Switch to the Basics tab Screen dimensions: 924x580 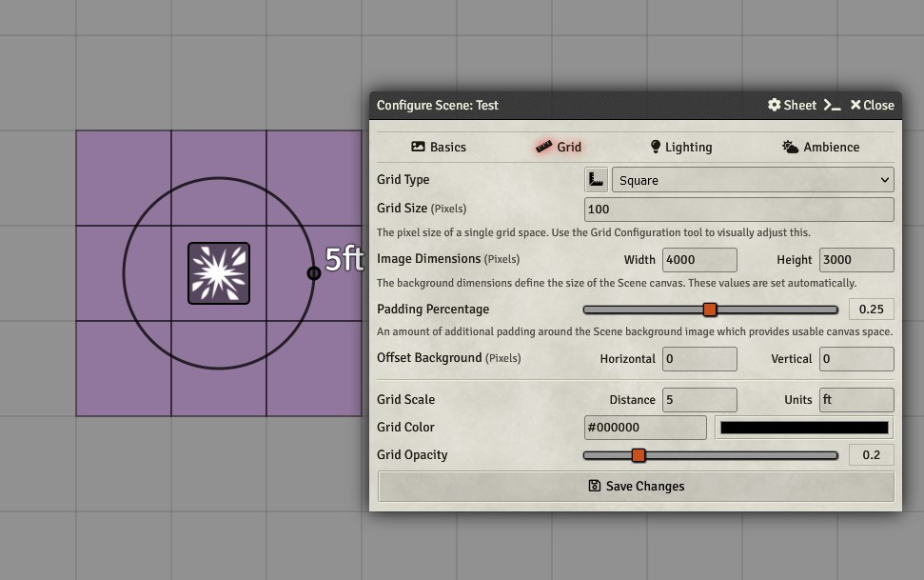pyautogui.click(x=439, y=147)
